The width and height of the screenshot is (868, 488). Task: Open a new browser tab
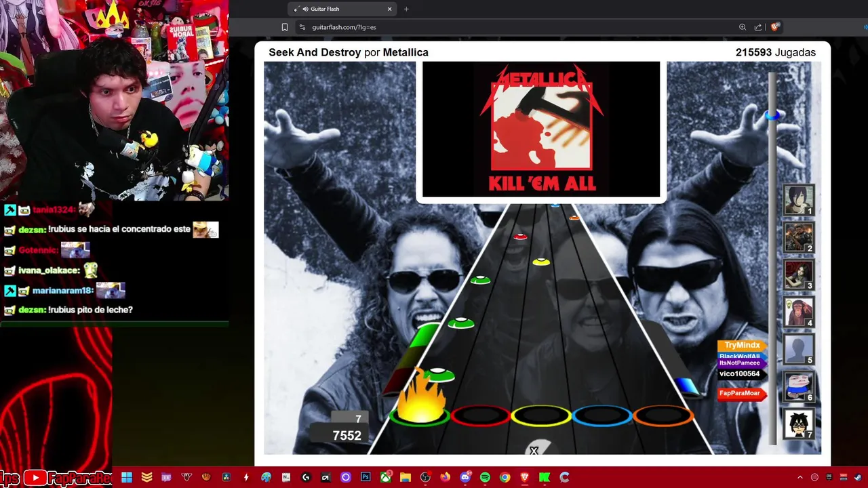(406, 9)
